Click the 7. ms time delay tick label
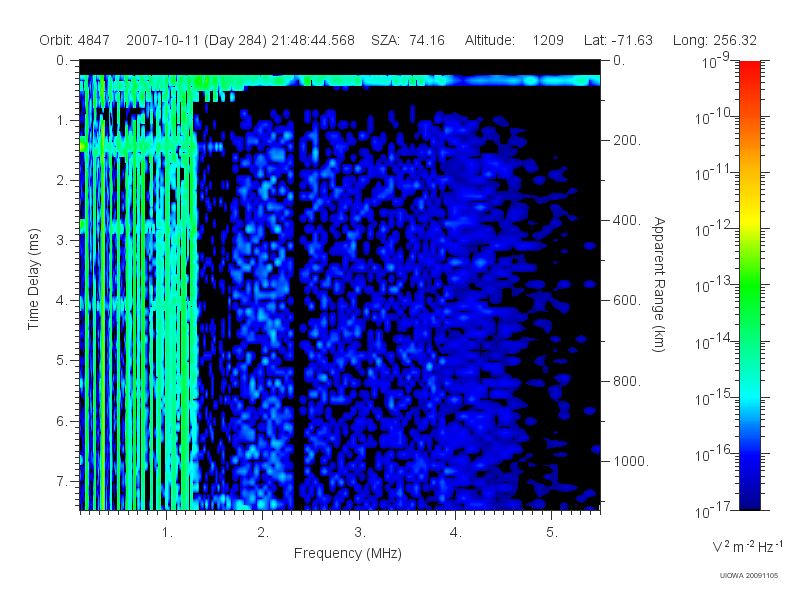 pos(62,481)
